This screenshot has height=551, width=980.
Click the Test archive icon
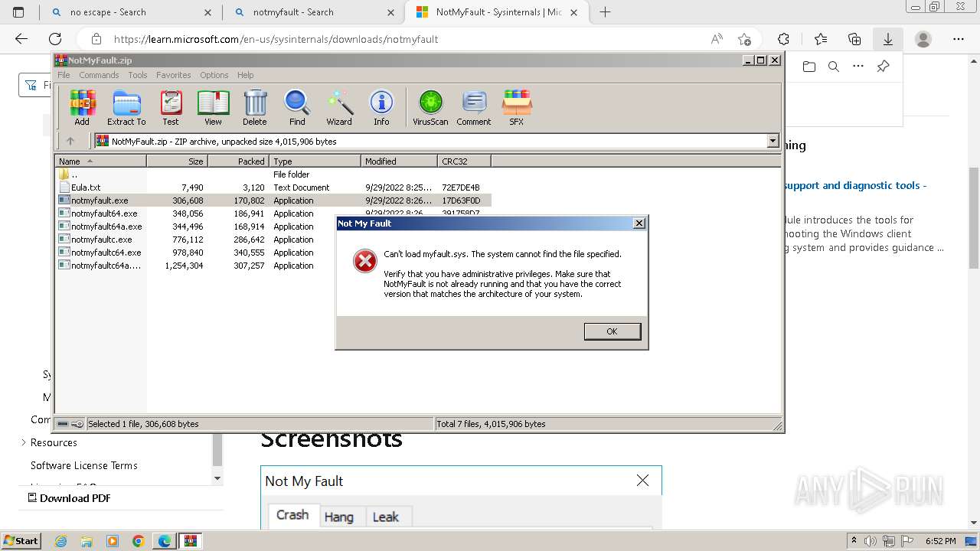point(170,107)
